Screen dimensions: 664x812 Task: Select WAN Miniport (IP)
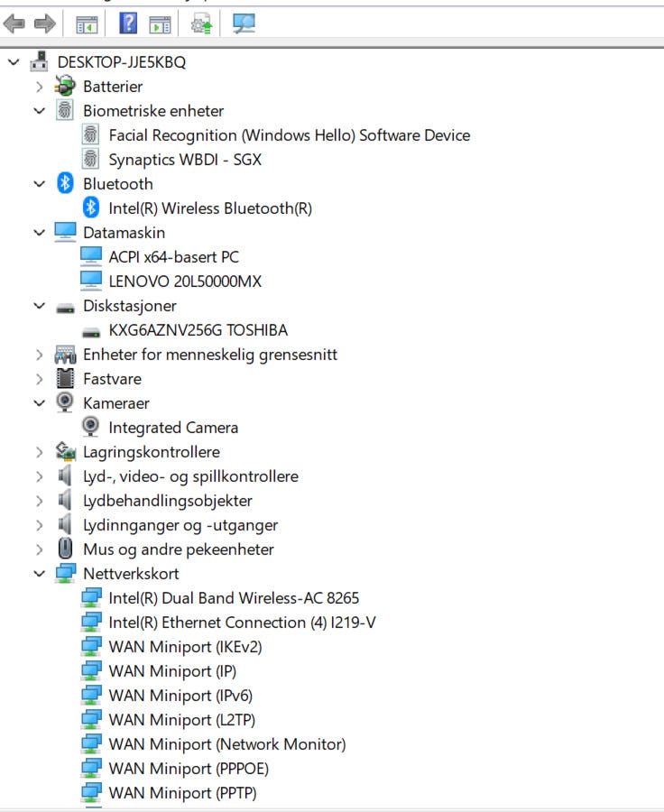coord(172,671)
